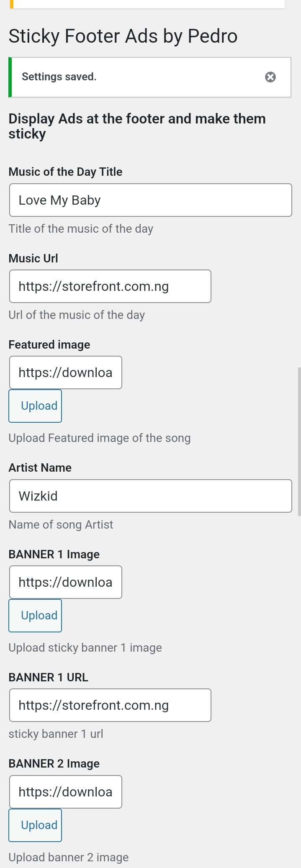
Task: Click the BANNER 1 Image label
Action: click(x=54, y=554)
